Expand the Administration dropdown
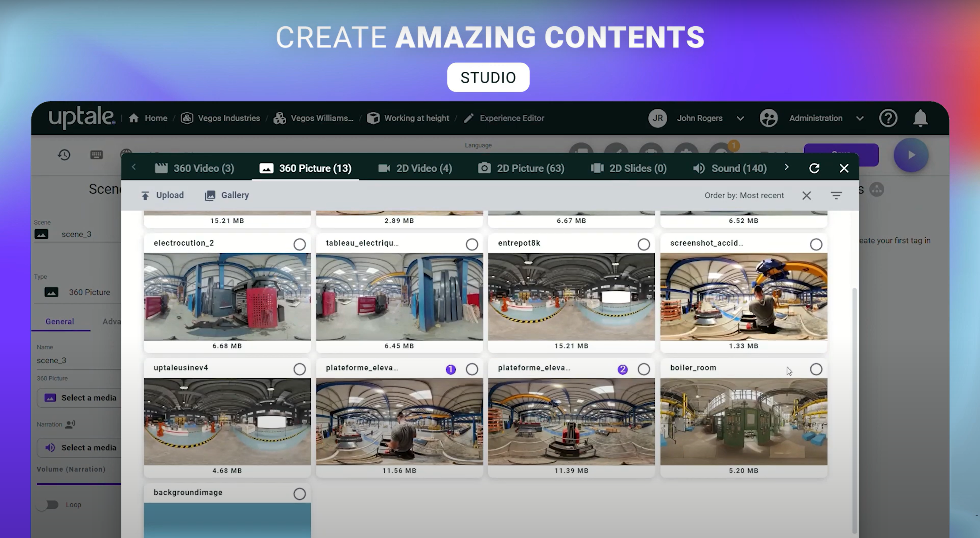 (x=859, y=118)
